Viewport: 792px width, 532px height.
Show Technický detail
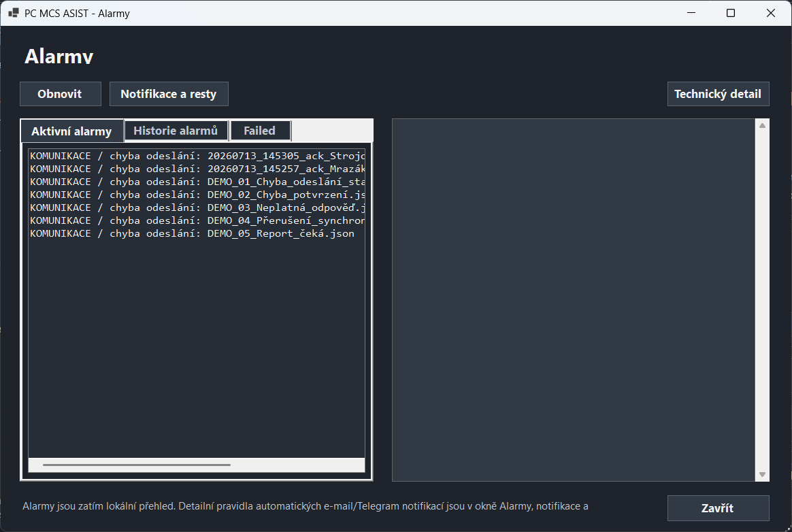[718, 94]
